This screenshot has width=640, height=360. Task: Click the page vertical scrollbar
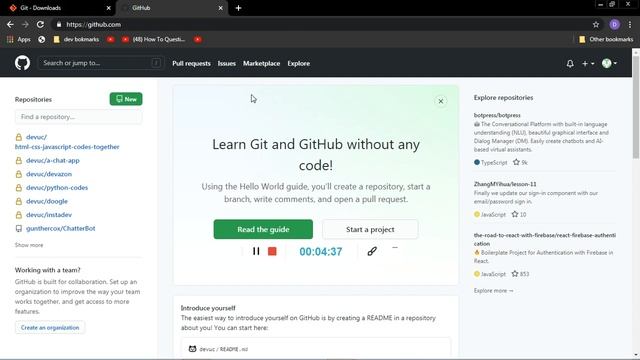(x=636, y=107)
